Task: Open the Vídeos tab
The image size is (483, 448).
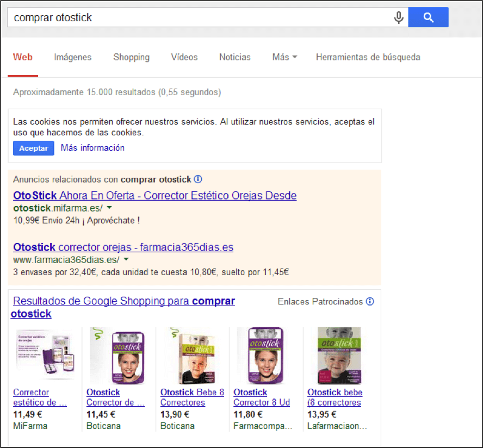Action: click(184, 57)
